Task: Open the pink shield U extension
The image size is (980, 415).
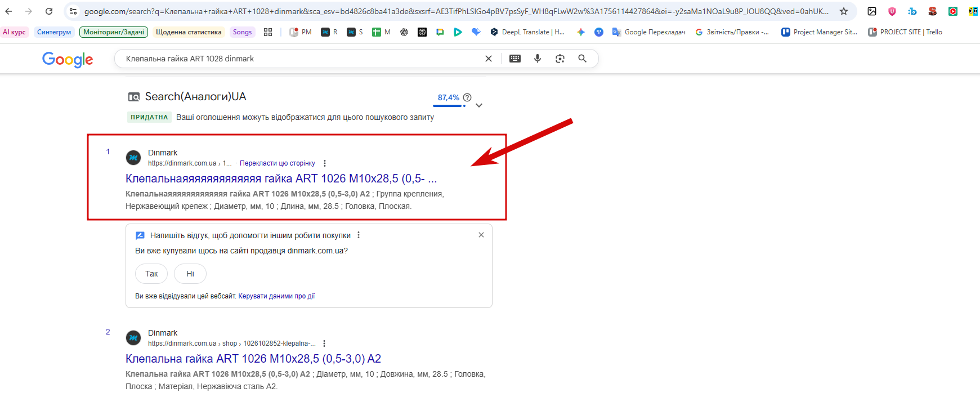Action: tap(892, 11)
